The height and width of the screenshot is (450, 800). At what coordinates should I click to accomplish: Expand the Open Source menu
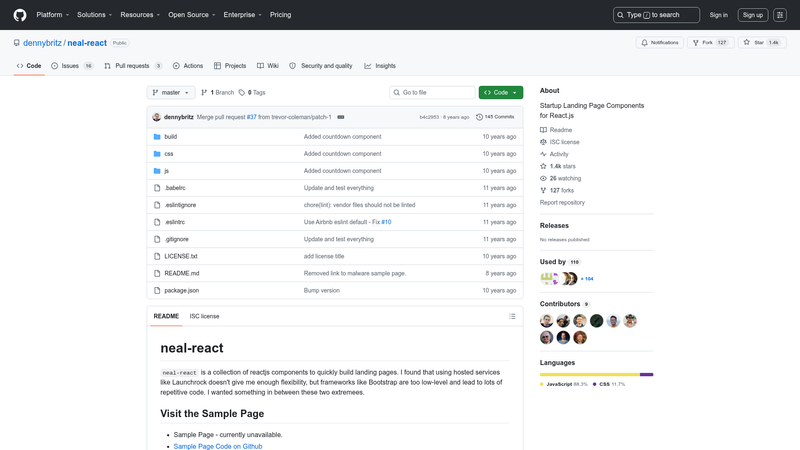[192, 15]
